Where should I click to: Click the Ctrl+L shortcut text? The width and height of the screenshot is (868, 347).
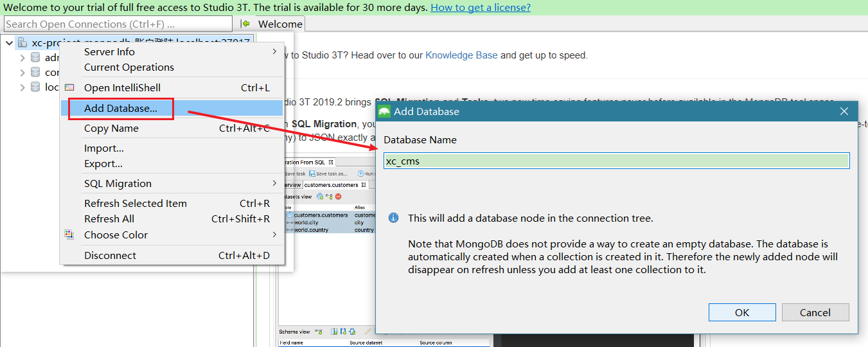(x=255, y=87)
